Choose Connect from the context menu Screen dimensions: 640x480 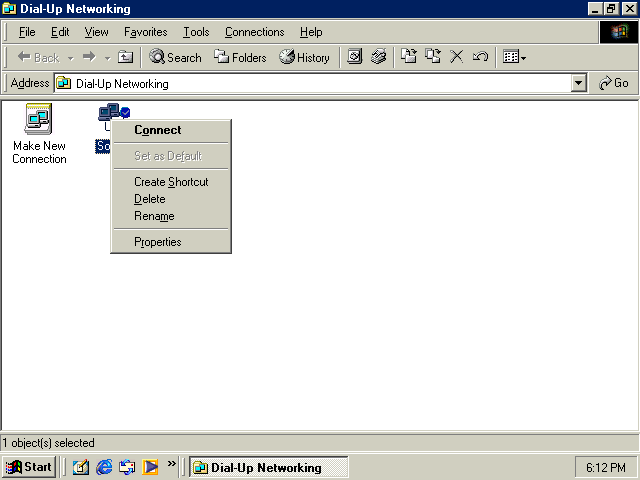pos(171,130)
